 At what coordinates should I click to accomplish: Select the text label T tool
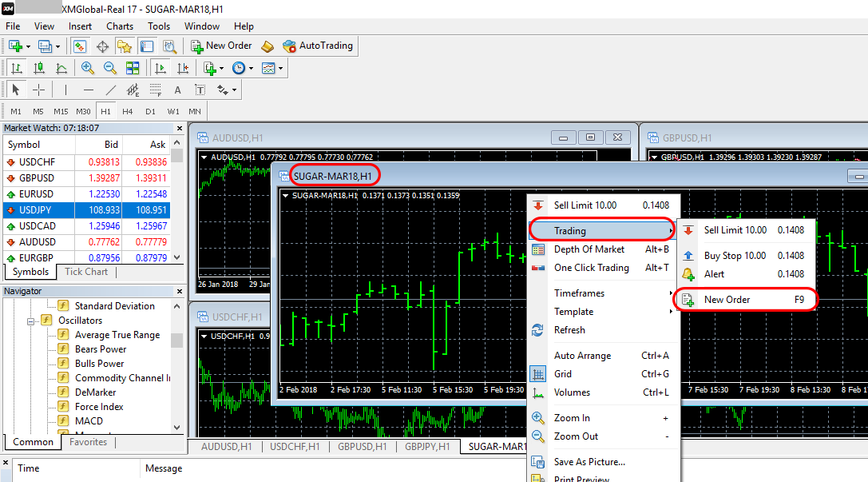click(200, 90)
